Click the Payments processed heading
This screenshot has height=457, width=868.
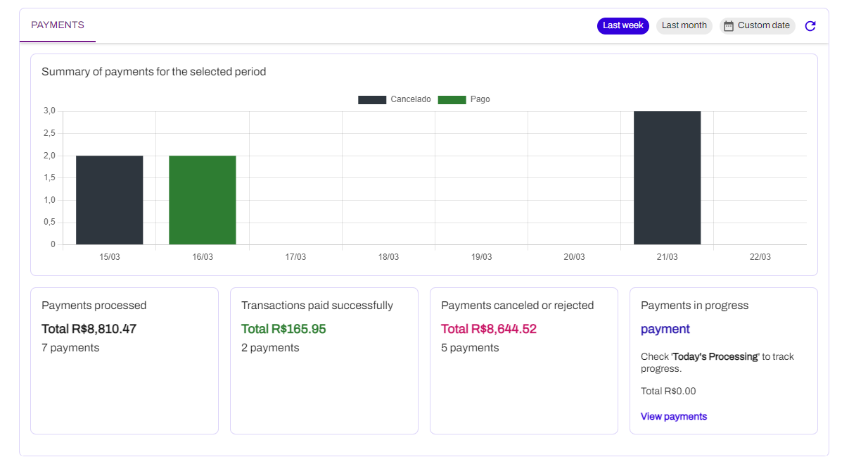(94, 306)
